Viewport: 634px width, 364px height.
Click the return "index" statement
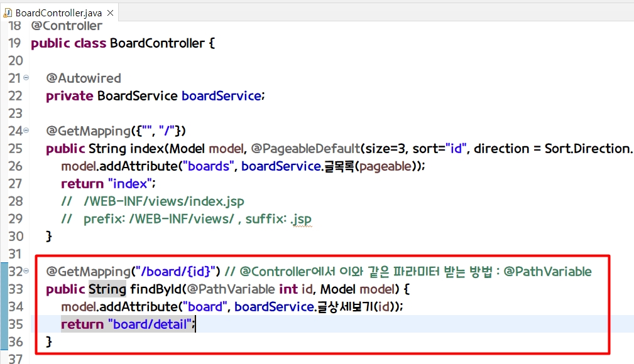point(108,184)
